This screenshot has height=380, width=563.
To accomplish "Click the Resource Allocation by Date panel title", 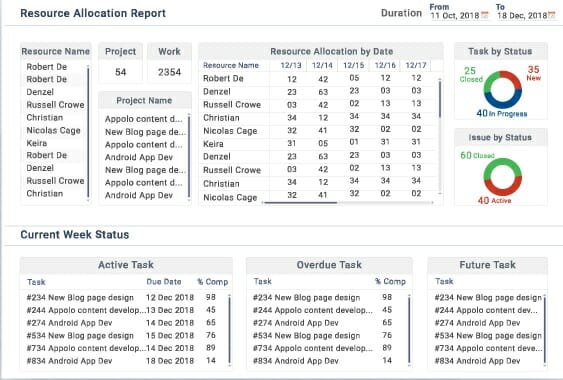I will [x=331, y=51].
